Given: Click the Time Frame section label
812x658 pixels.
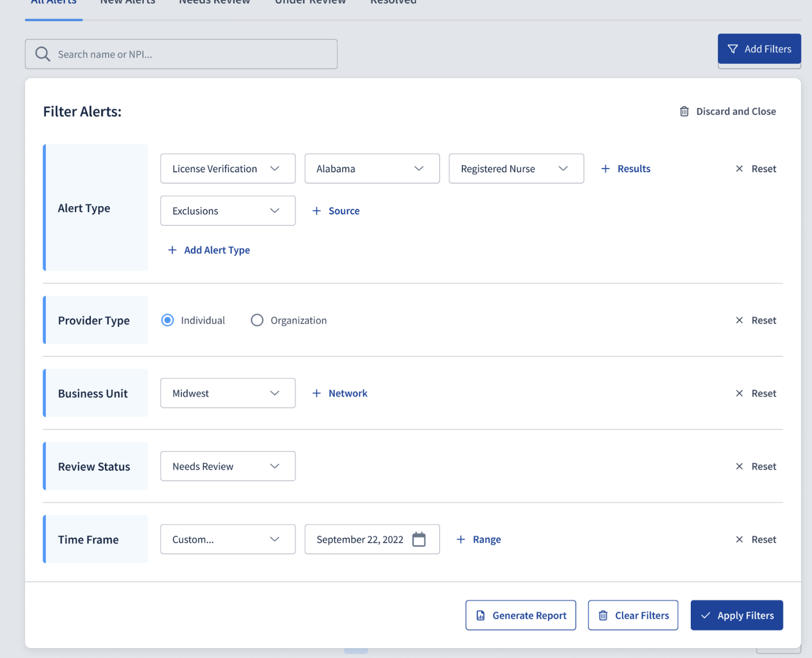Looking at the screenshot, I should tap(88, 539).
